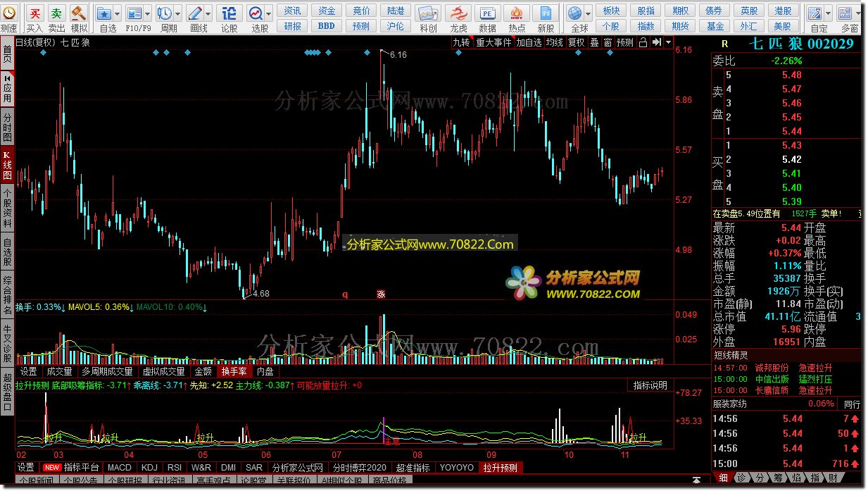Open the 模拟 simulated trading gavel icon
The height and width of the screenshot is (491, 868).
coord(79,13)
